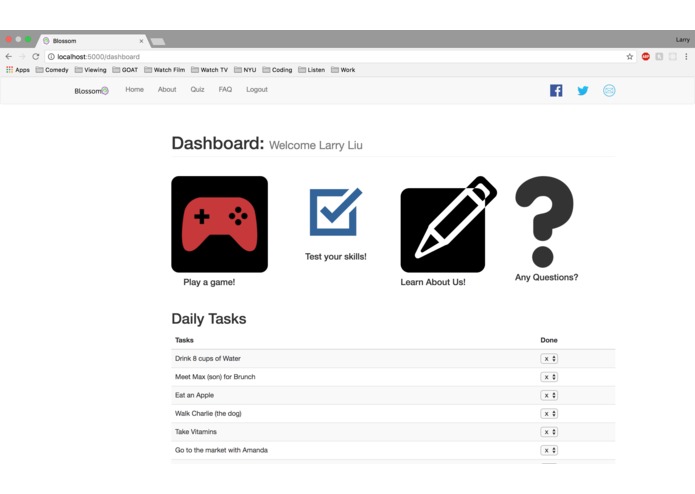The image size is (695, 494).
Task: Open the Work bookmarks folder
Action: 343,70
